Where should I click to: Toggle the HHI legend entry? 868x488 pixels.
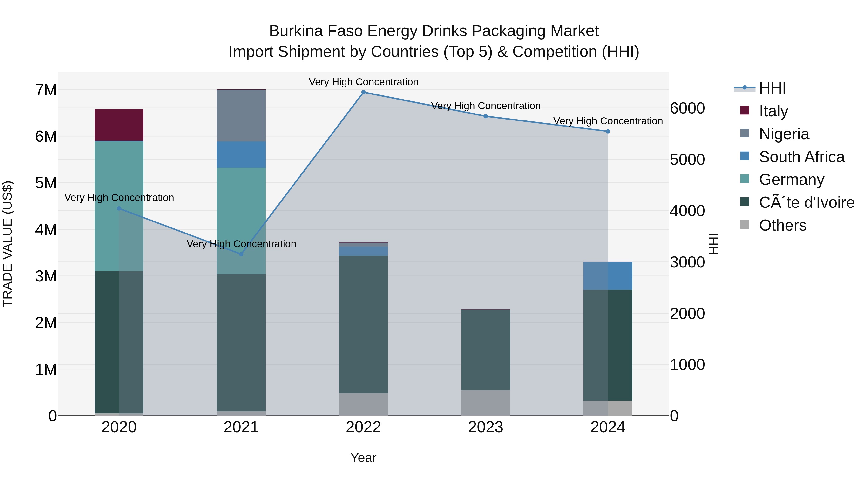[760, 88]
